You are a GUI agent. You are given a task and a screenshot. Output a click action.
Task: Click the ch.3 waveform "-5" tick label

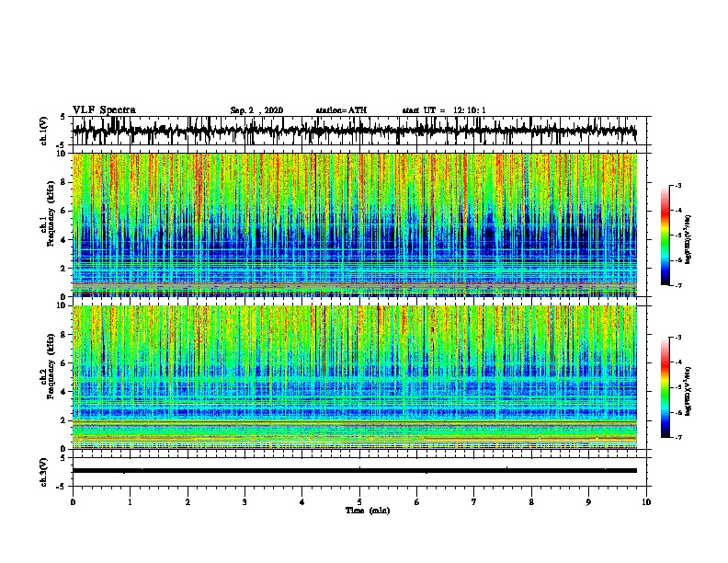tap(62, 487)
